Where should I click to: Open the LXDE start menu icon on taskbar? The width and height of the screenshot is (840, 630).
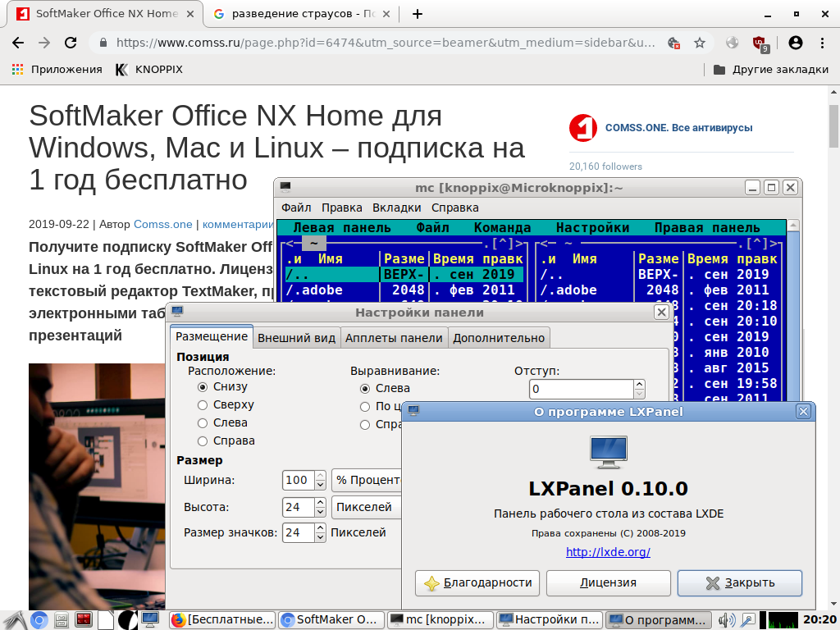[15, 620]
